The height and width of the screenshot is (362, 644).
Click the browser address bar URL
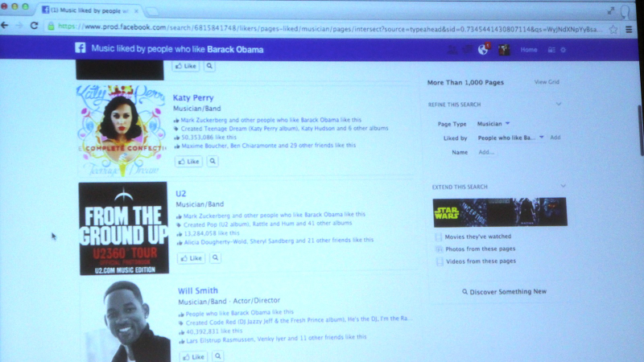coord(330,28)
